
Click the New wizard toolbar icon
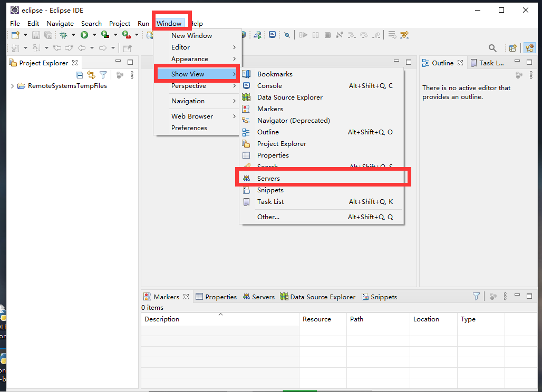16,35
